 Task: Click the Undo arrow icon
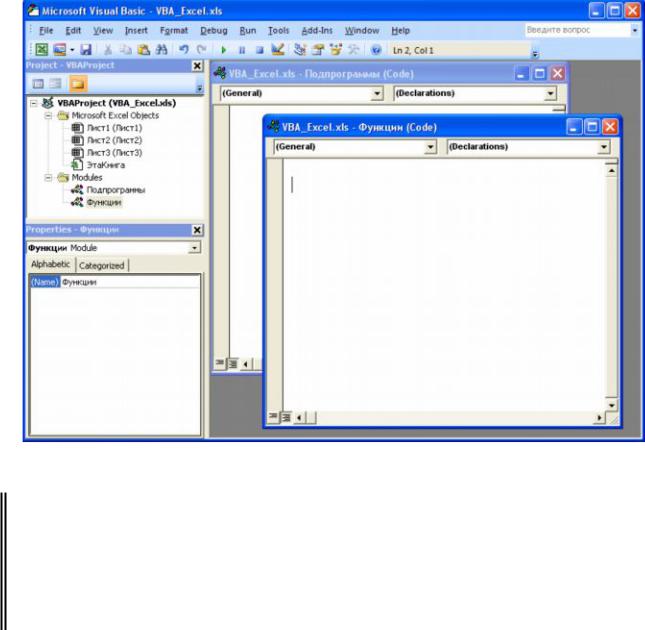click(183, 50)
